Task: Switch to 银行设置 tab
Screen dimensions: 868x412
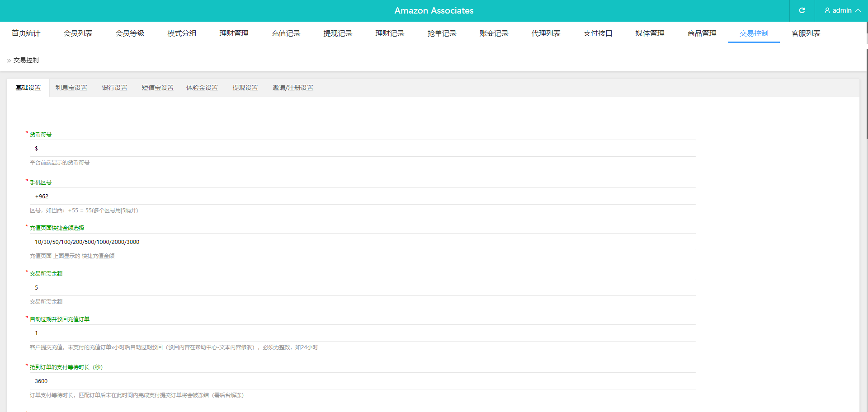Action: (x=114, y=88)
